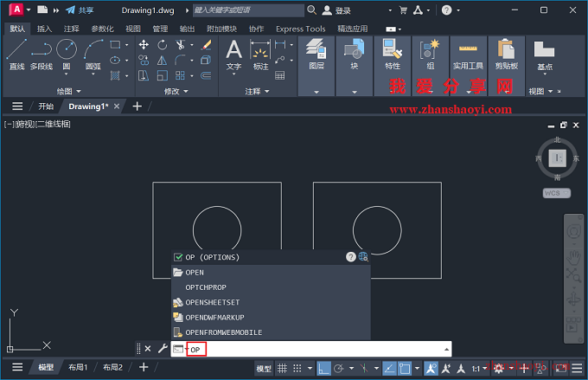Image resolution: width=588 pixels, height=380 pixels.
Task: Select the 多段线 (Polyline) tool
Action: (x=42, y=55)
